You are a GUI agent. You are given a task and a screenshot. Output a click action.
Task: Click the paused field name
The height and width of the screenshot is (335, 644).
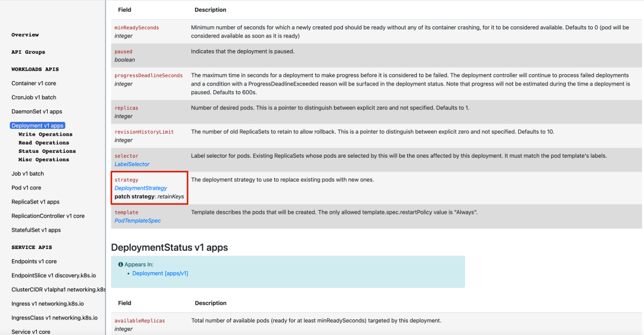pos(123,51)
